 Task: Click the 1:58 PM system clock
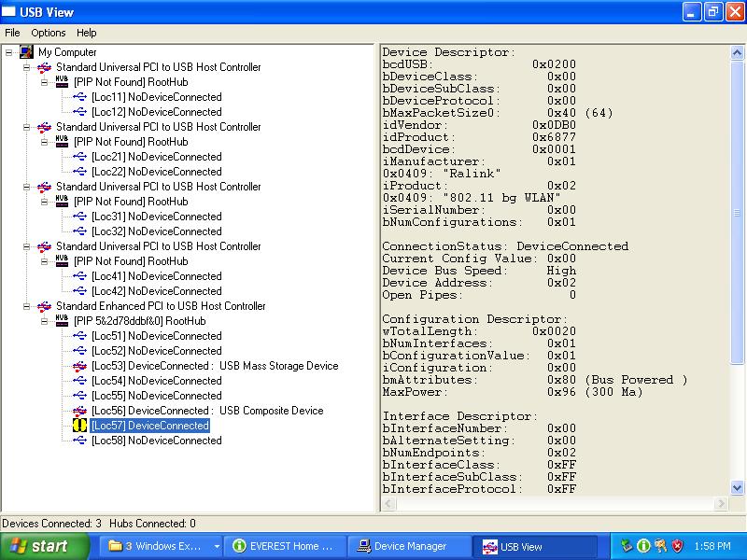(712, 546)
